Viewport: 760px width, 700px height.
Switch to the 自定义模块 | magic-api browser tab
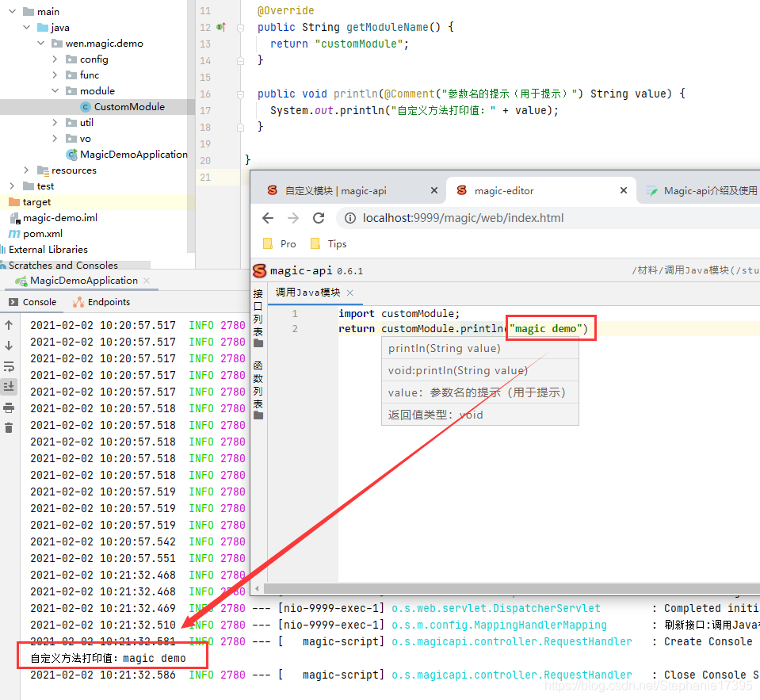pos(336,190)
